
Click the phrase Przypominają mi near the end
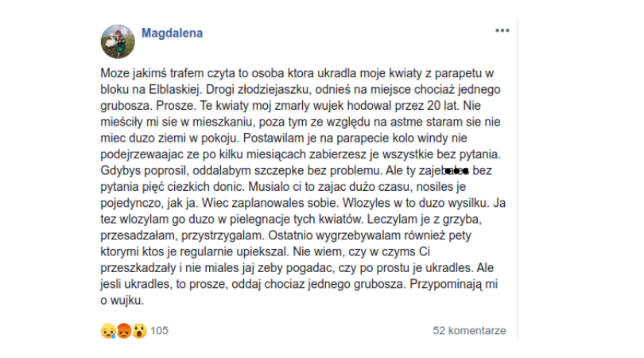pos(454,285)
